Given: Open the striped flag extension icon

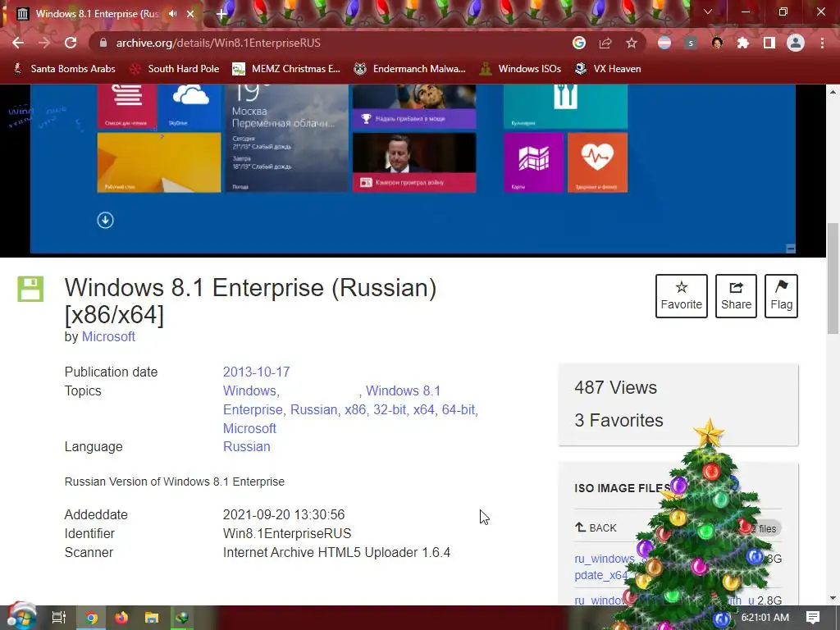Looking at the screenshot, I should (x=664, y=43).
